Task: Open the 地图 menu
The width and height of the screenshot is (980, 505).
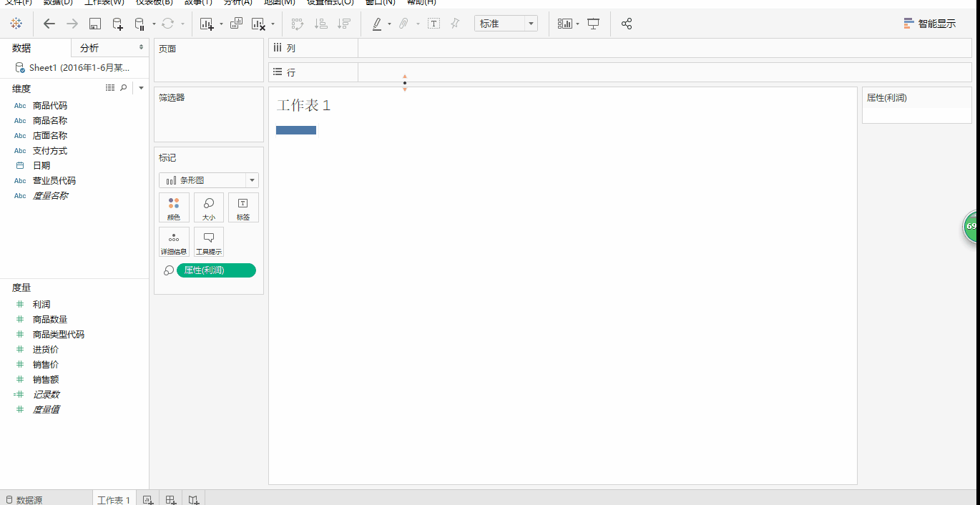Action: 278,3
